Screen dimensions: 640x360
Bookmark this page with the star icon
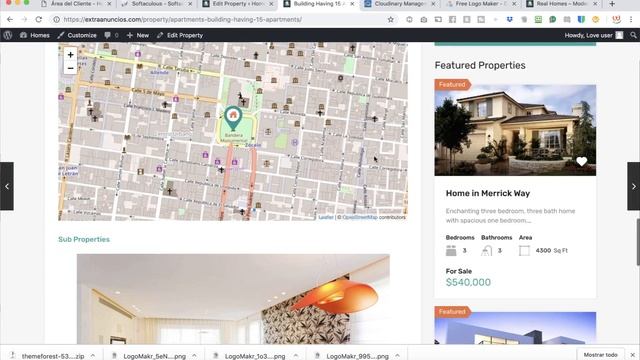pos(391,20)
